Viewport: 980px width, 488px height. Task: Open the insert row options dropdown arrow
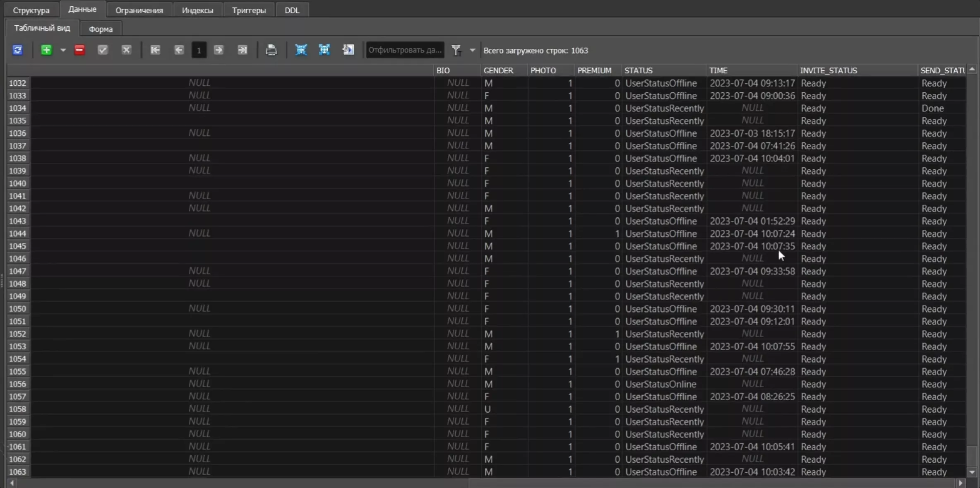coord(63,50)
